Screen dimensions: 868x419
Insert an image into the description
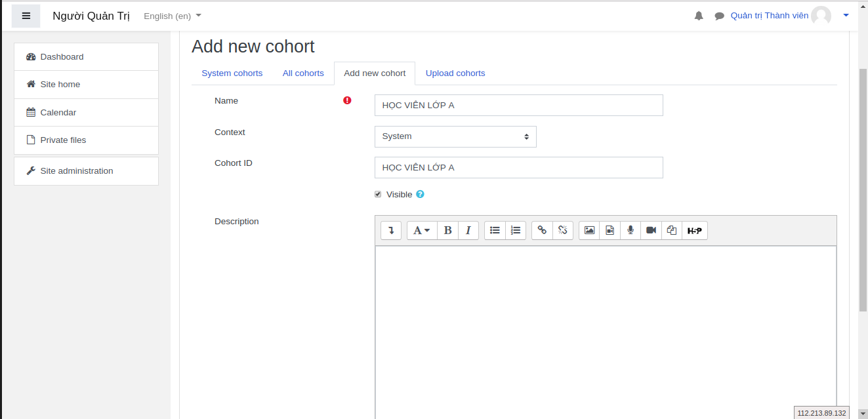coord(589,230)
